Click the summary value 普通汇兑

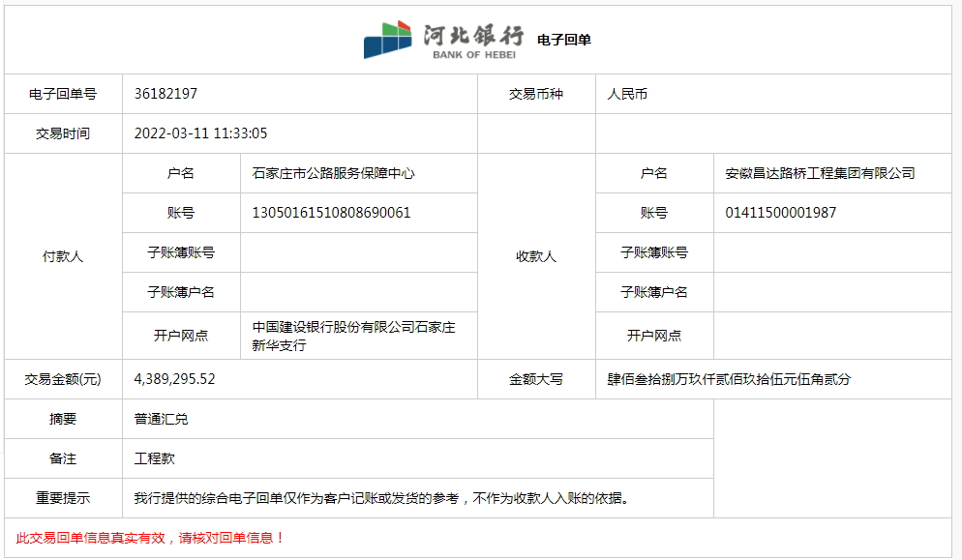click(162, 420)
